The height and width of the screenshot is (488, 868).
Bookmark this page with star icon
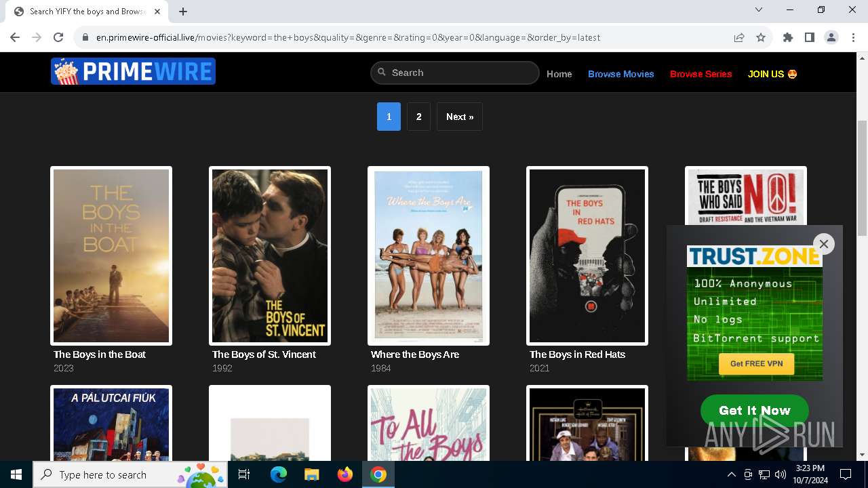pos(761,37)
